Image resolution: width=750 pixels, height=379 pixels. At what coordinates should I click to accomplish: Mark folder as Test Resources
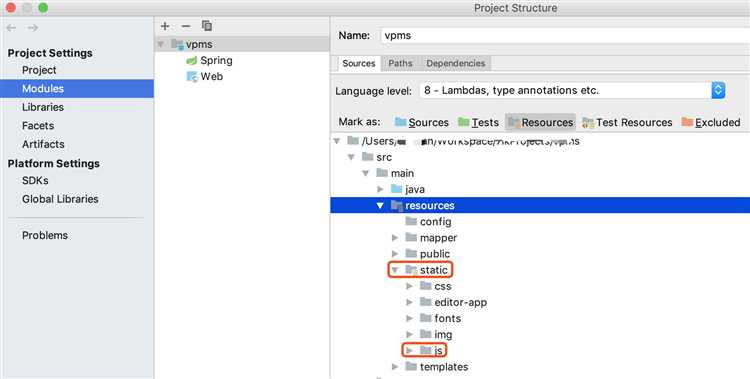(627, 123)
